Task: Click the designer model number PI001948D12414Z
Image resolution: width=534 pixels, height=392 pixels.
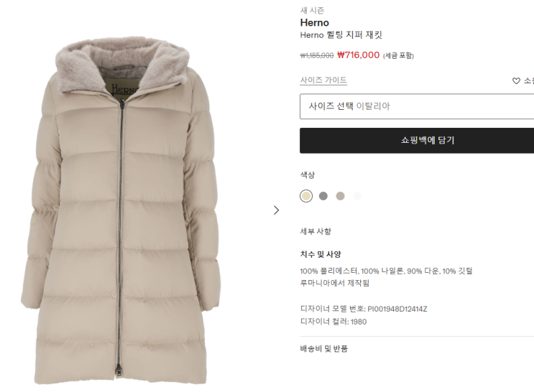Action: 397,309
